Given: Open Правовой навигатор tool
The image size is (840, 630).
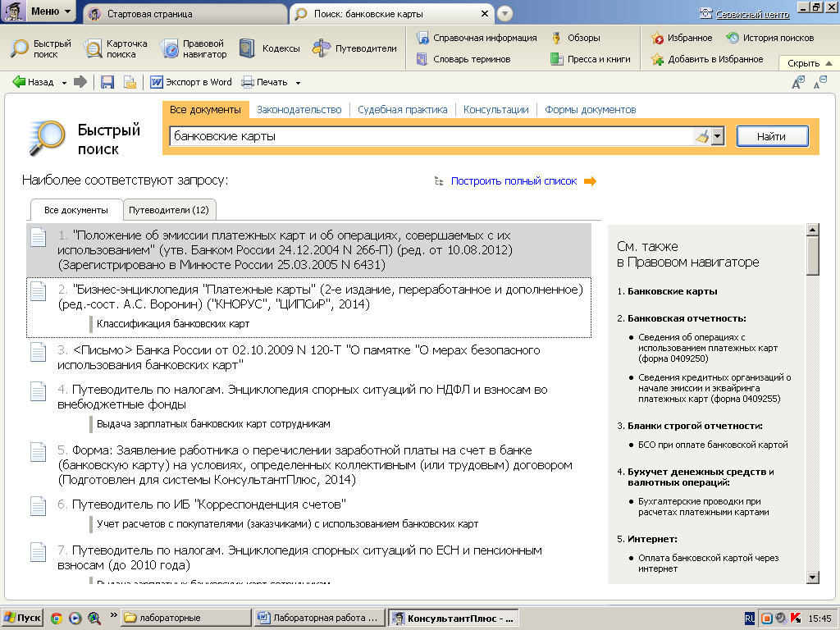Looking at the screenshot, I should pyautogui.click(x=194, y=48).
